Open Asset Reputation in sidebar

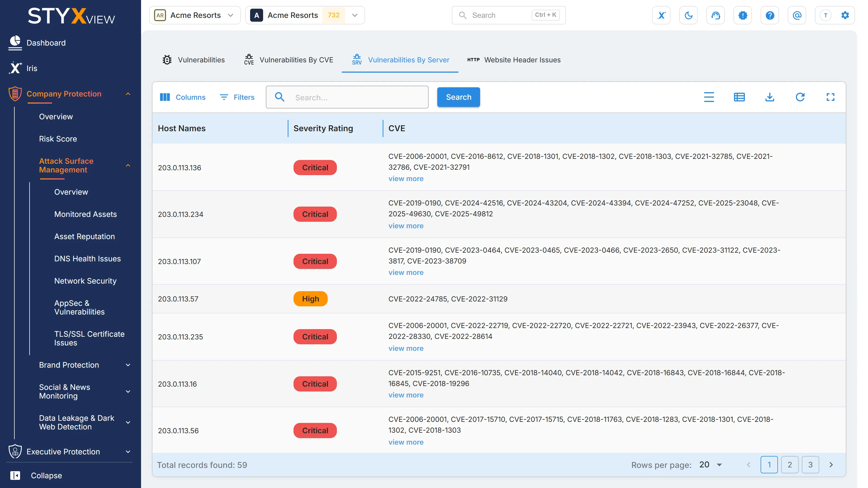pos(85,236)
